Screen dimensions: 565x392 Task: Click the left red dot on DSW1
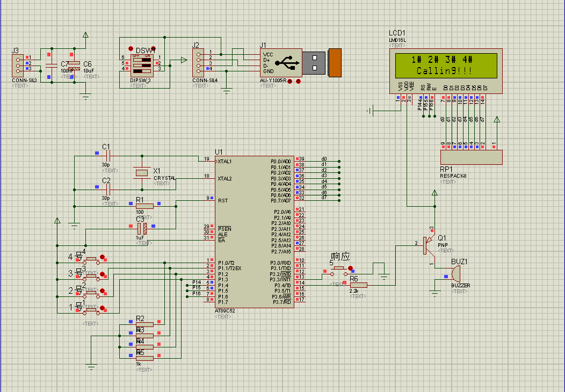click(131, 49)
